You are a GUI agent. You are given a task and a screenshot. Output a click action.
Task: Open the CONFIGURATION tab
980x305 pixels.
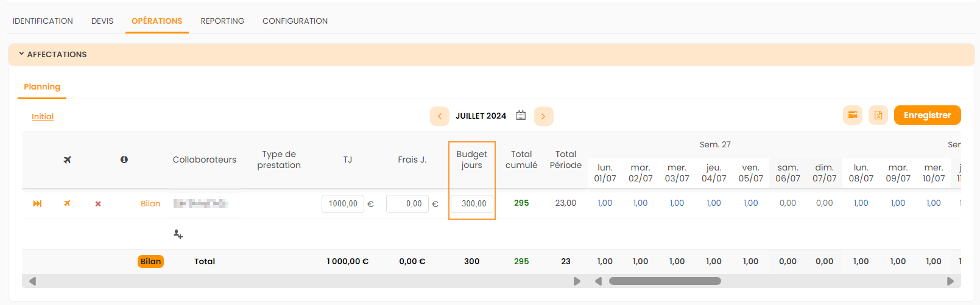295,21
